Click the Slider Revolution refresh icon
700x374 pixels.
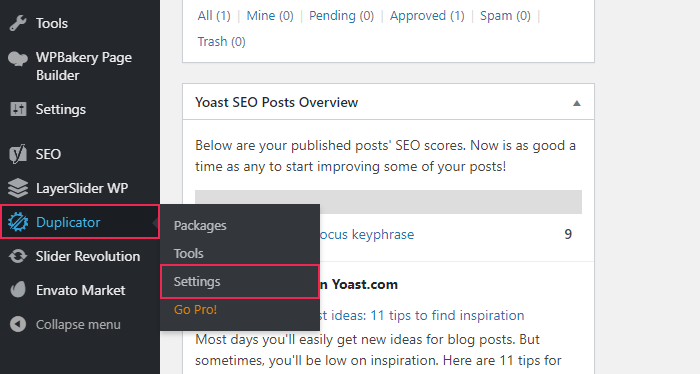18,256
